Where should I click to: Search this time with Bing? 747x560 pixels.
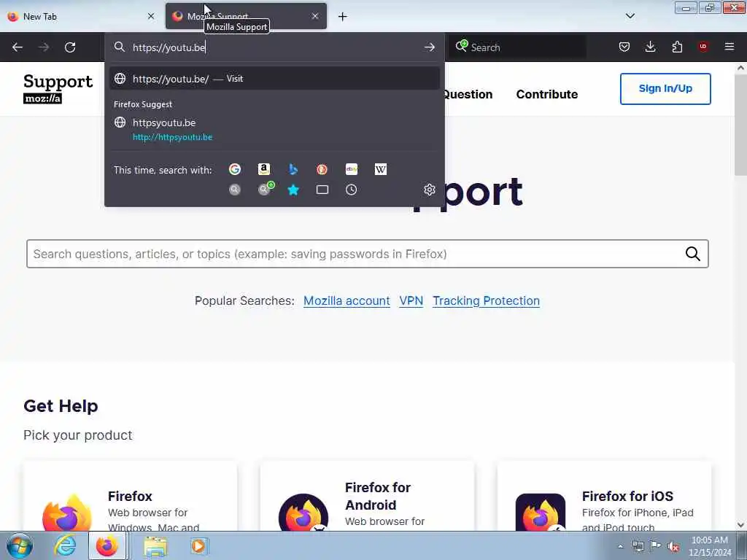point(293,169)
